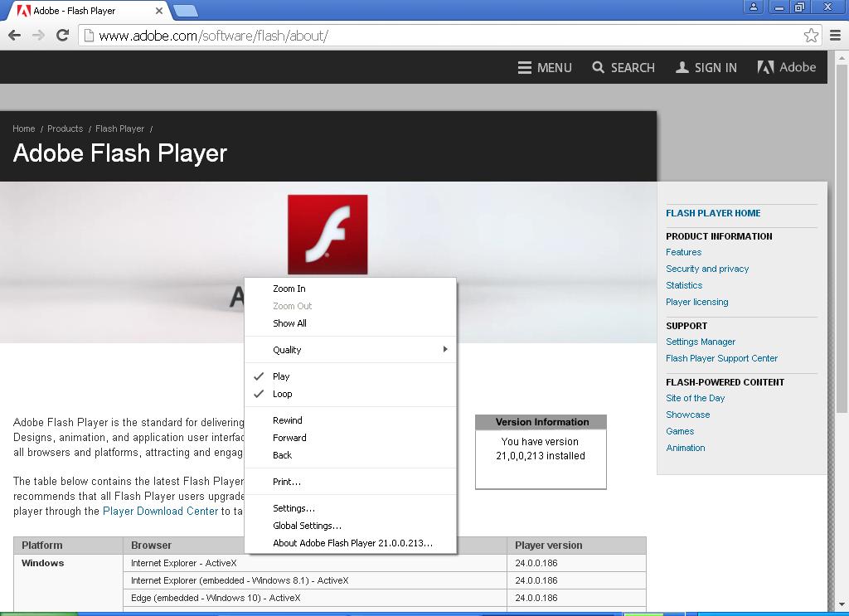
Task: Select Forward in the context menu
Action: 351,438
